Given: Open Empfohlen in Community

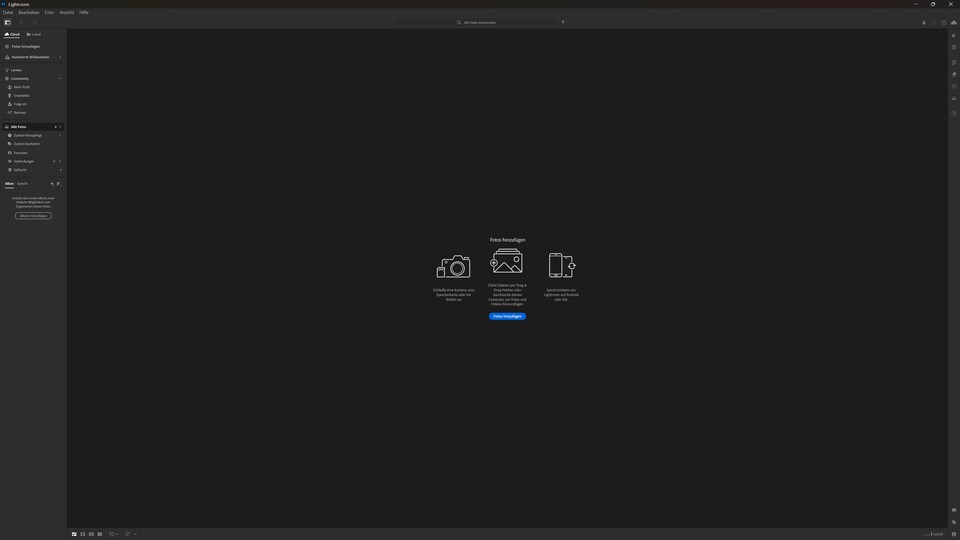Looking at the screenshot, I should tap(21, 96).
